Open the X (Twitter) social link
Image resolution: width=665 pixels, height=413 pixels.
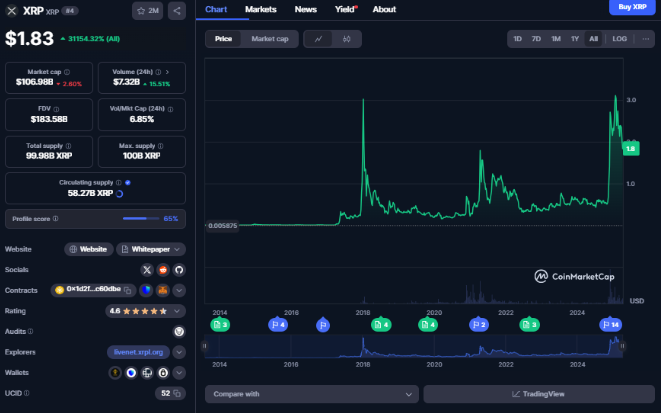(146, 270)
